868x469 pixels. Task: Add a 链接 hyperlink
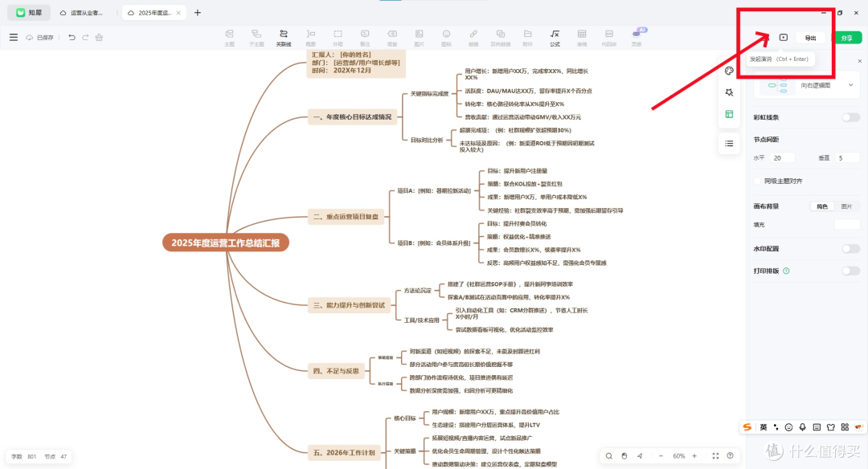coord(473,38)
